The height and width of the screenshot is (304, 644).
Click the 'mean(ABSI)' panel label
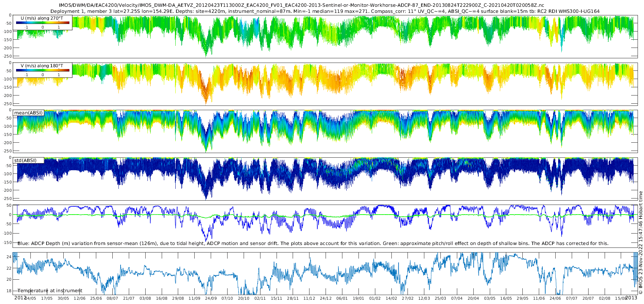pos(28,113)
